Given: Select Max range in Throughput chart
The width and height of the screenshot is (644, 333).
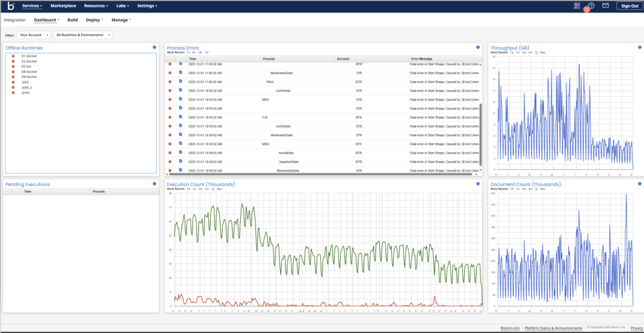Looking at the screenshot, I should pos(543,53).
